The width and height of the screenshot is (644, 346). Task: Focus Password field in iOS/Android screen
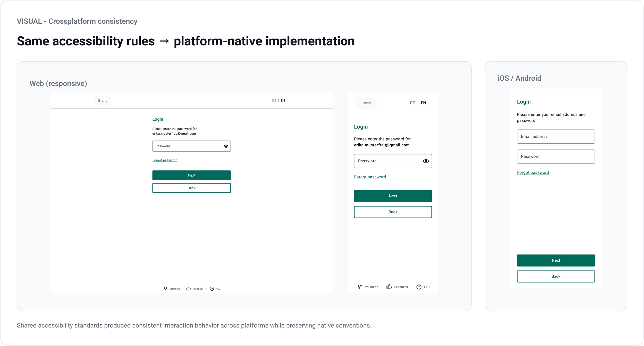(x=556, y=156)
